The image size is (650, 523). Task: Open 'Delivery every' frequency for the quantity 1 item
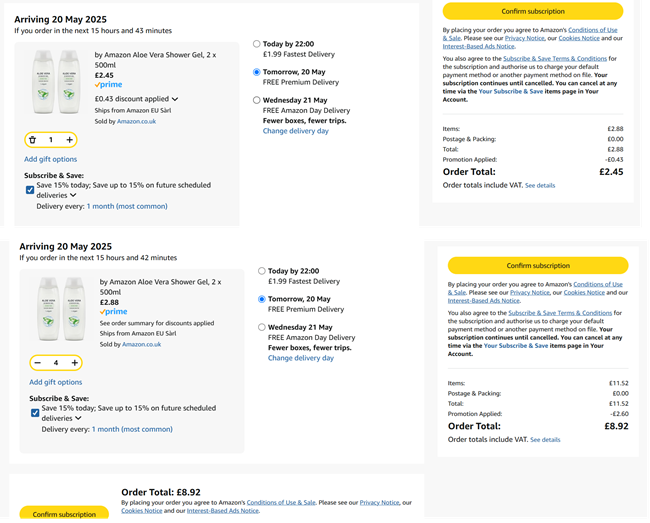click(x=127, y=206)
